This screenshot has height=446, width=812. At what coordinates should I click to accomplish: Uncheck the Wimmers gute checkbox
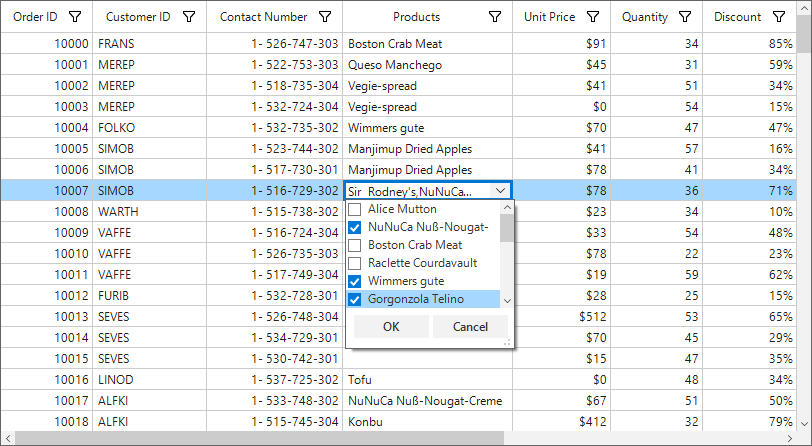(x=355, y=281)
